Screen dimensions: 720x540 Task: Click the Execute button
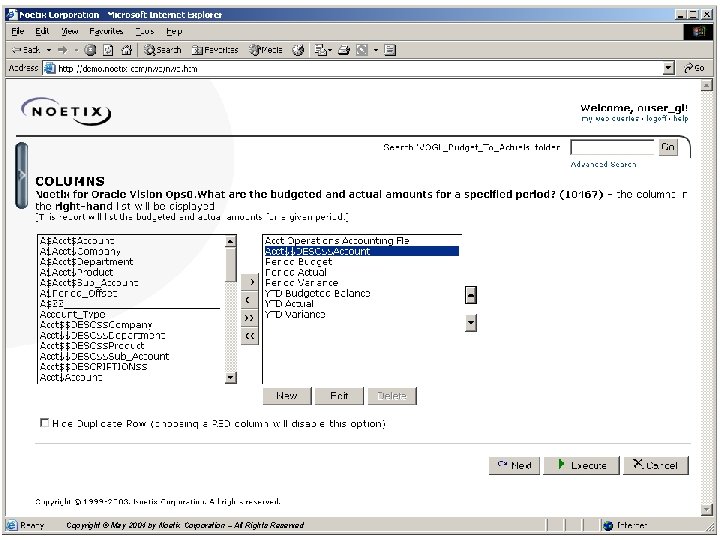582,465
